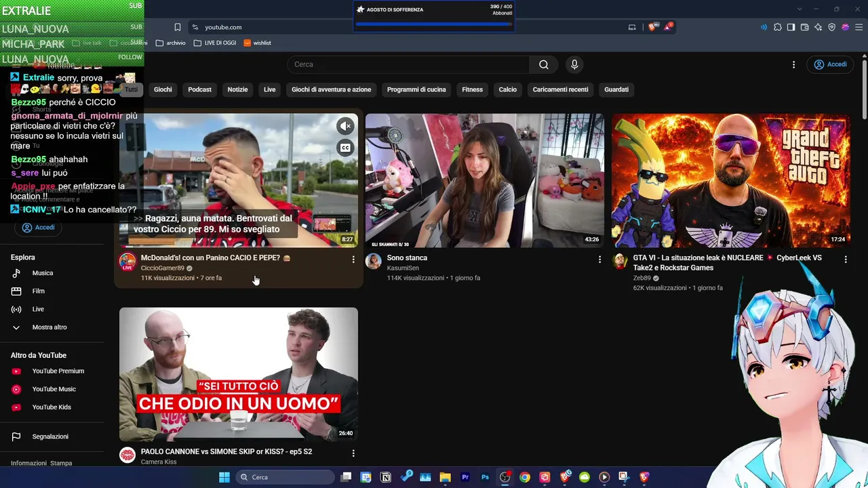Open options menu for Sono stanca video
This screenshot has height=488, width=868.
[599, 260]
